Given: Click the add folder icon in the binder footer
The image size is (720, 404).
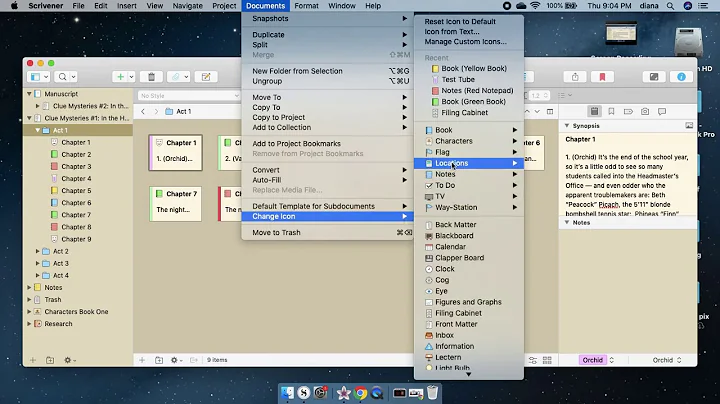Looking at the screenshot, I should click(x=50, y=360).
